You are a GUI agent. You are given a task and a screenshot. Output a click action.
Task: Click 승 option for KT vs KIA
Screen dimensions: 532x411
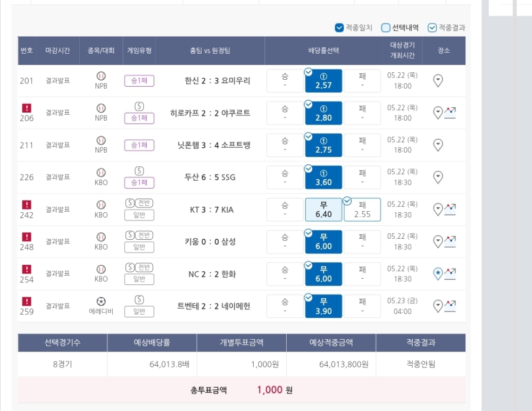point(285,209)
